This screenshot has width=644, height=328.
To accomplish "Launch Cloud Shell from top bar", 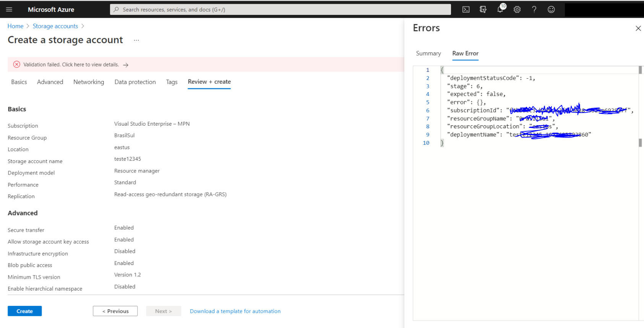I will (466, 10).
